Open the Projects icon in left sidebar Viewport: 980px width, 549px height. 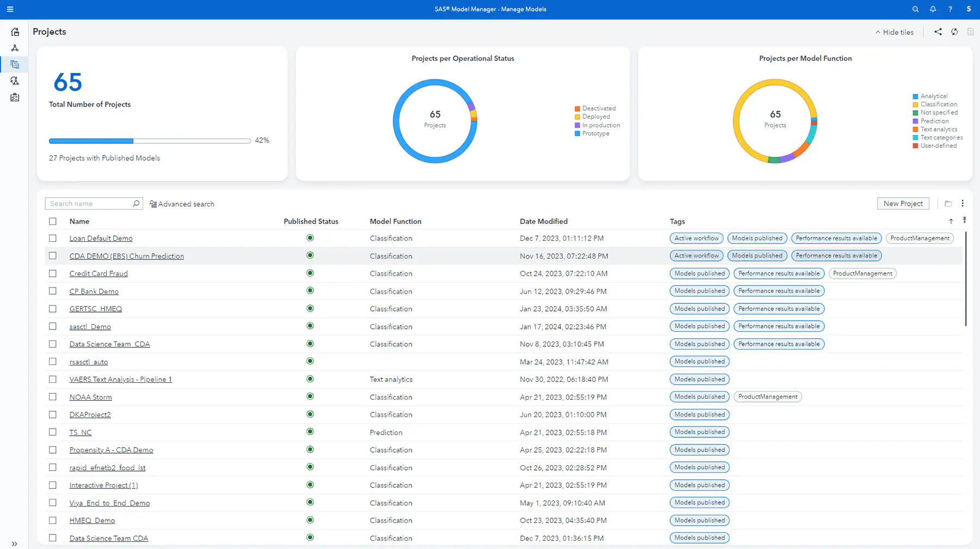tap(15, 64)
